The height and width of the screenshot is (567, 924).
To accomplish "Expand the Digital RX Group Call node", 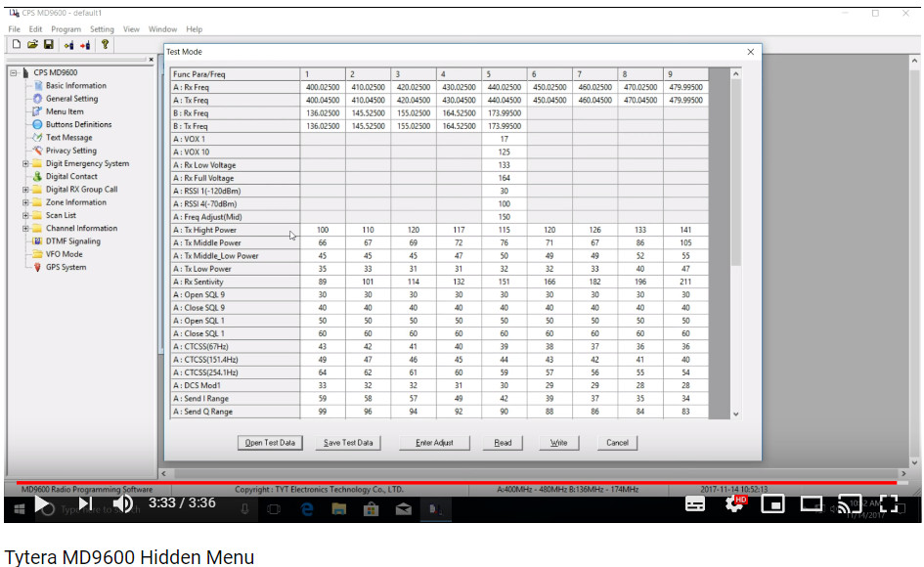I will point(25,190).
